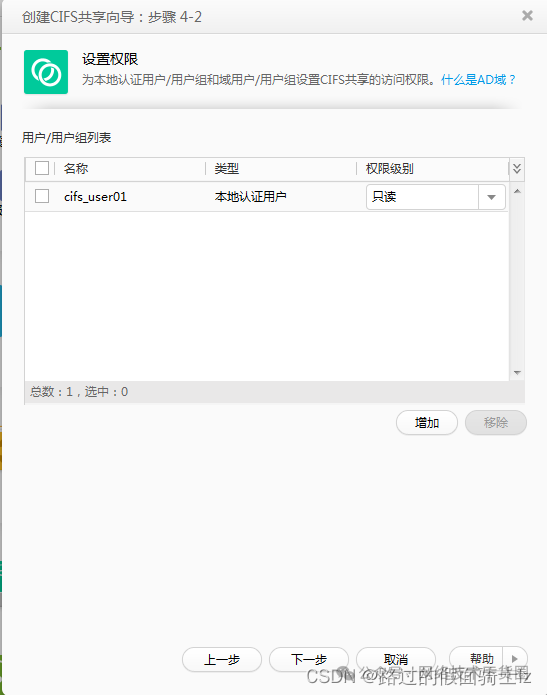The height and width of the screenshot is (695, 547).
Task: Check the cifs_user01 row checkbox
Action: pos(42,196)
